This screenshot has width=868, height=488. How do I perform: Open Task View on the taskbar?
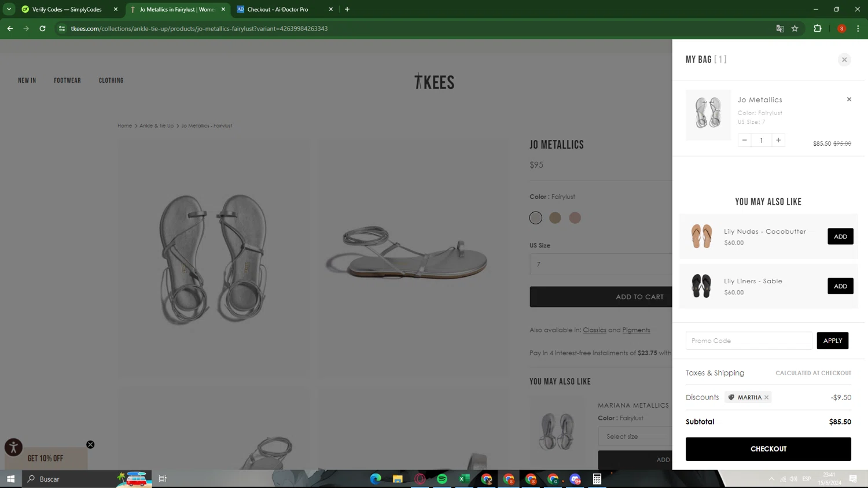(163, 479)
